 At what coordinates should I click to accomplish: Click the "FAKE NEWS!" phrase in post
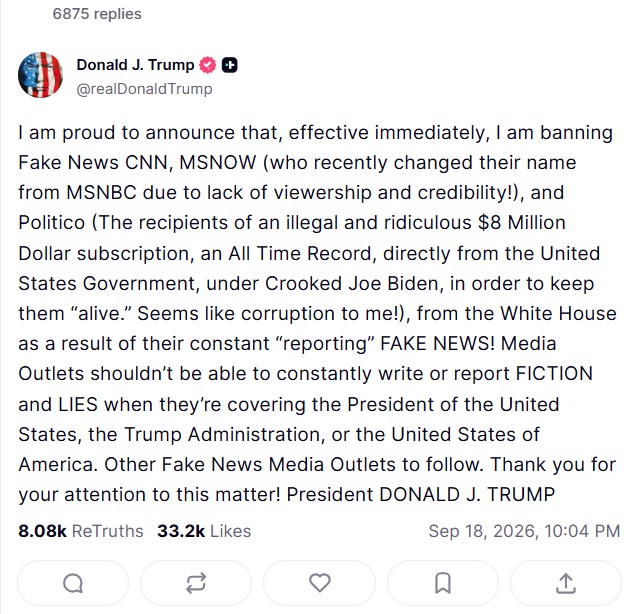click(x=437, y=343)
